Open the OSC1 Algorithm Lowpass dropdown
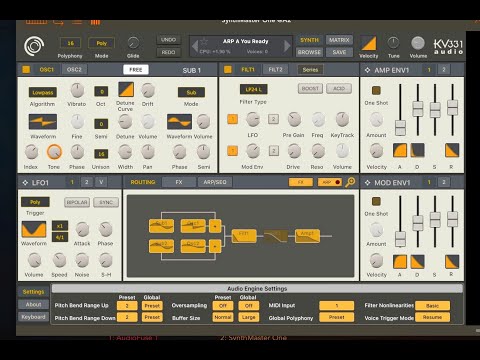This screenshot has width=480, height=360. (x=43, y=92)
